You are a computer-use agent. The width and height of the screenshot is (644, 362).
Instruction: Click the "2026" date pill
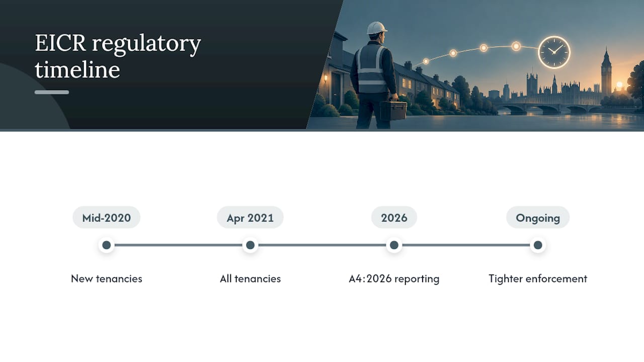394,218
